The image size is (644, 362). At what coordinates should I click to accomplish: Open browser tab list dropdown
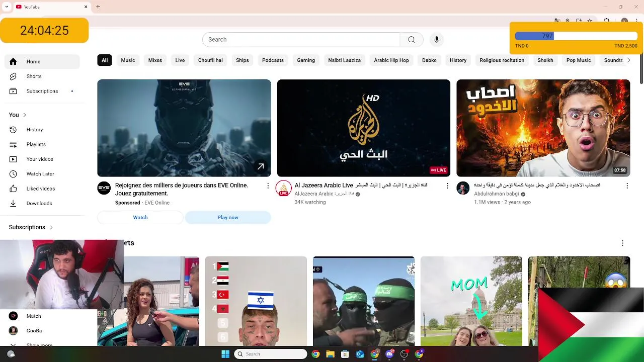coord(7,7)
